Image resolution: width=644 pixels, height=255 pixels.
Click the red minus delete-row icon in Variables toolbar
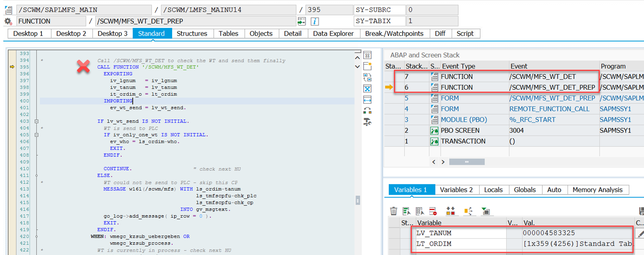[433, 211]
